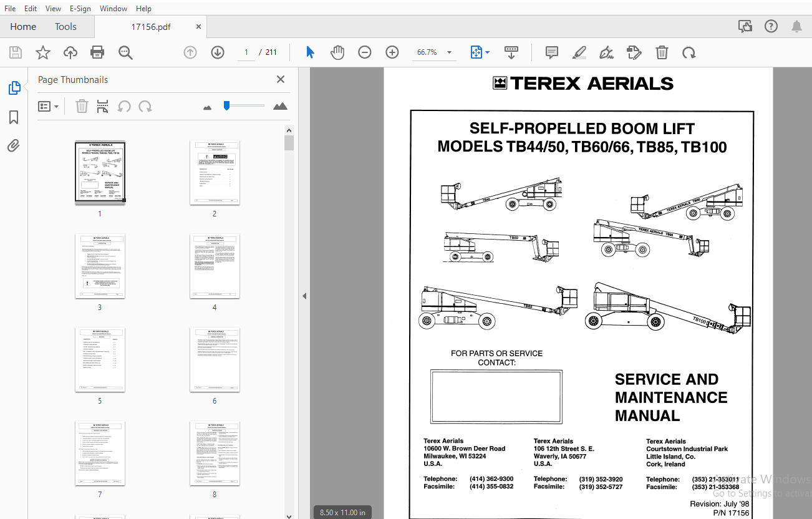Viewport: 812px width, 519px height.
Task: Adjust the thumbnail size slider handle
Action: [x=226, y=105]
